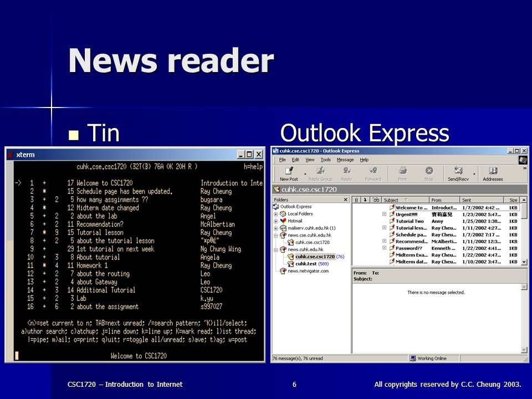Click the Reply Group toolbar icon
Viewport: 532px width, 399px height.
point(320,171)
